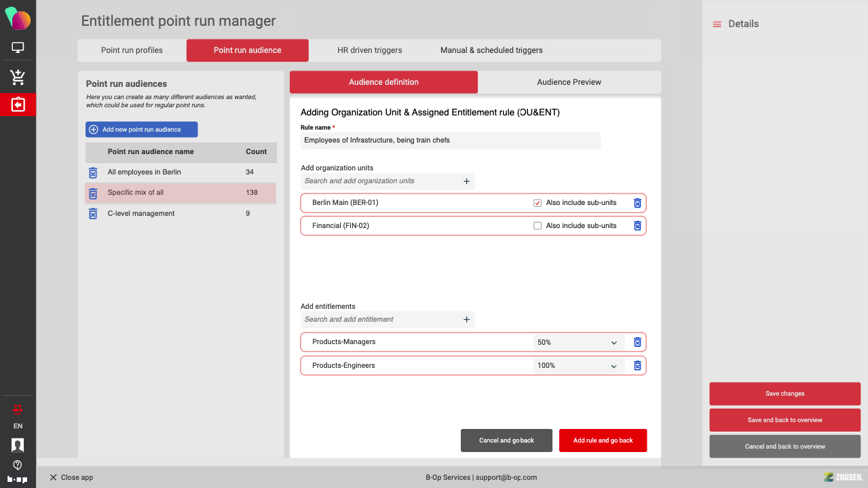Uncheck sub-units for Berlin Main (BER-01)
Screen dimensions: 868x488
tap(537, 203)
